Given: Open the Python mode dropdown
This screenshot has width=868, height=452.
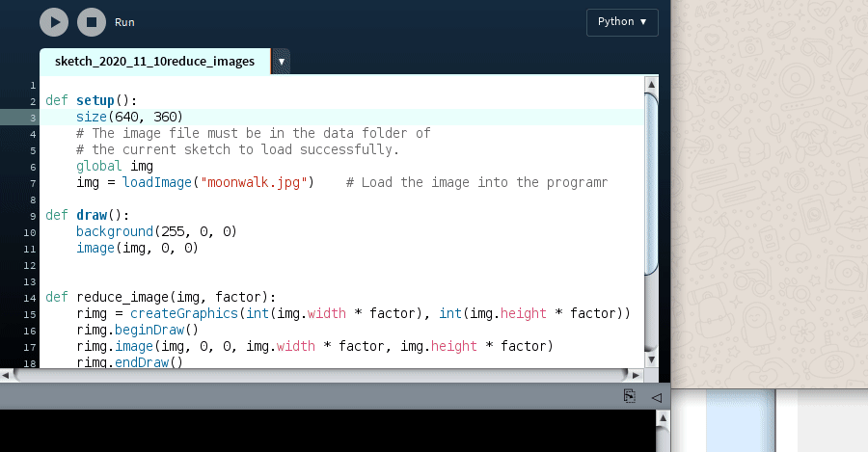Looking at the screenshot, I should pos(622,22).
